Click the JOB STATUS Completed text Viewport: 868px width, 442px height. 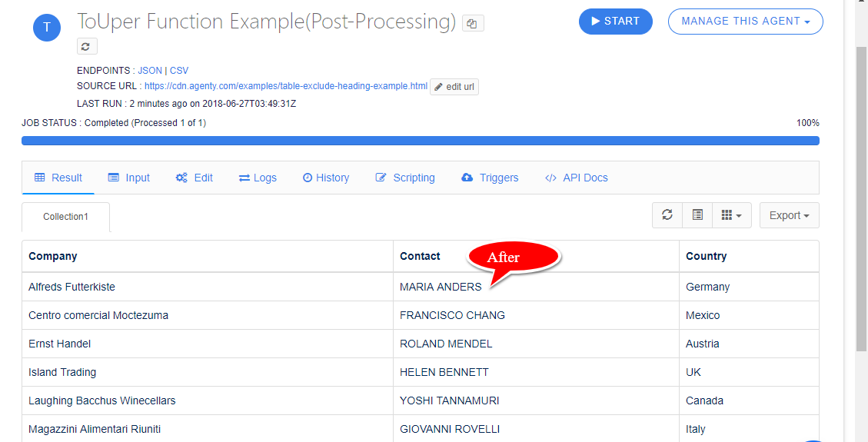[114, 123]
